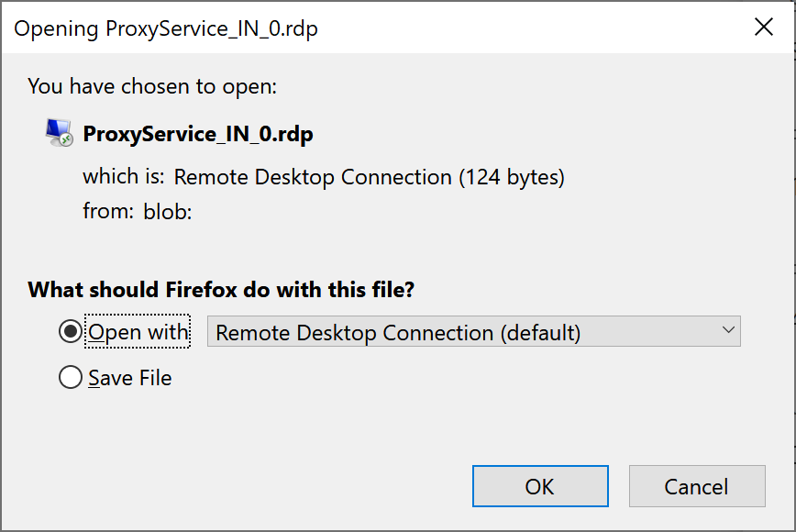Image resolution: width=796 pixels, height=532 pixels.
Task: Click the "You have chosen to open:" text
Action: [152, 86]
